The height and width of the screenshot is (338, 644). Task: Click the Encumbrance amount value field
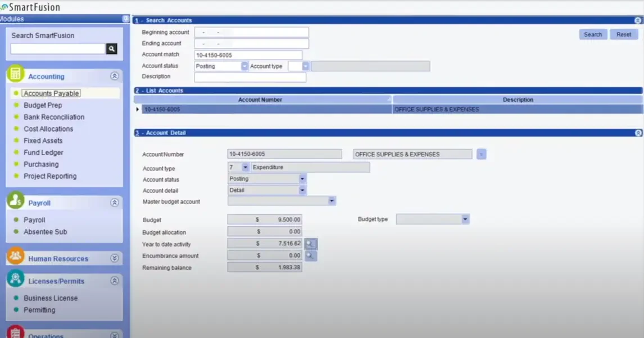[x=265, y=255]
